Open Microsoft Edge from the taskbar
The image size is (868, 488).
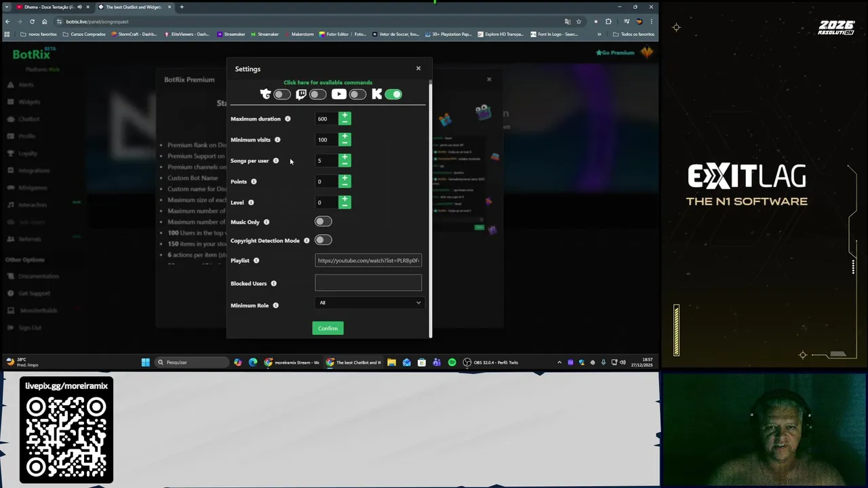coord(253,363)
